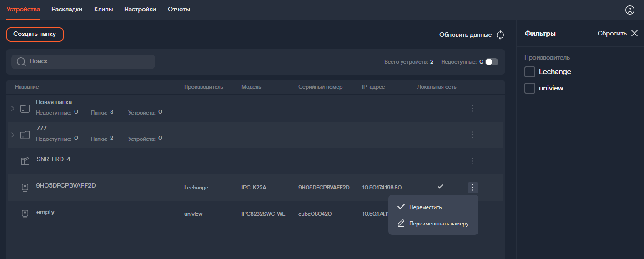
Task: Switch to the Раскладки tab
Action: [x=67, y=10]
